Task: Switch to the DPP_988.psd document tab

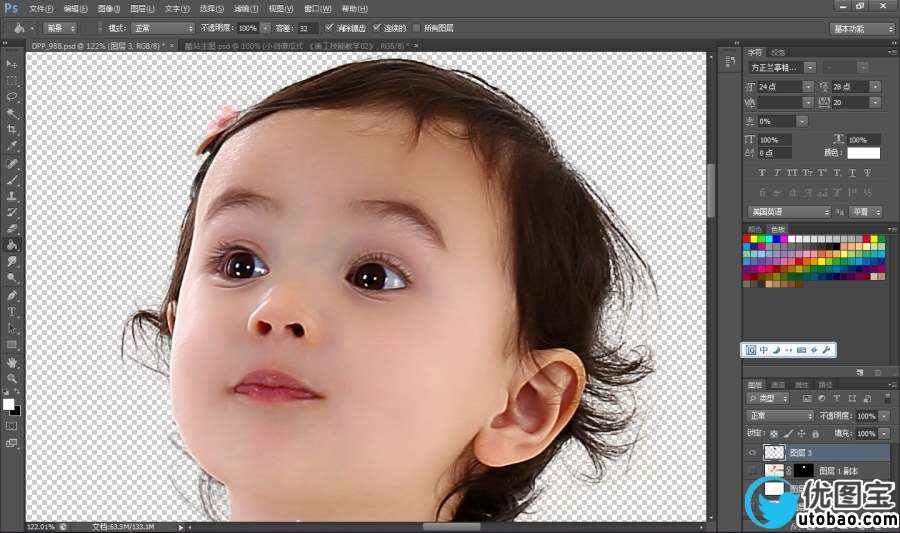Action: [x=98, y=45]
